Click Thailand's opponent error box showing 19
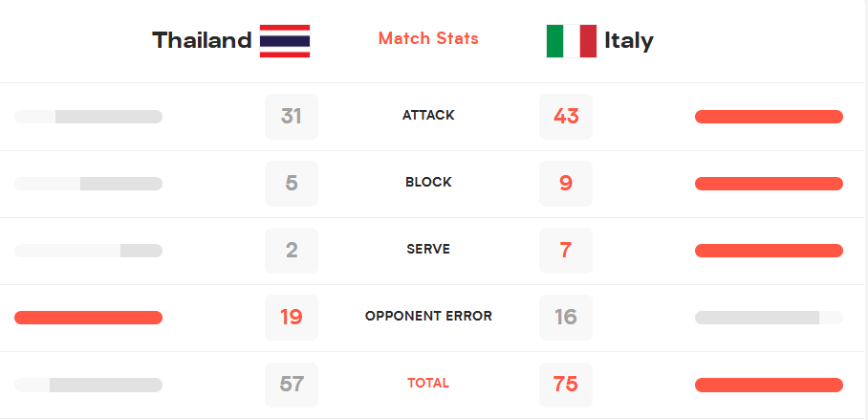Screen dimensions: 868x420 point(292,318)
